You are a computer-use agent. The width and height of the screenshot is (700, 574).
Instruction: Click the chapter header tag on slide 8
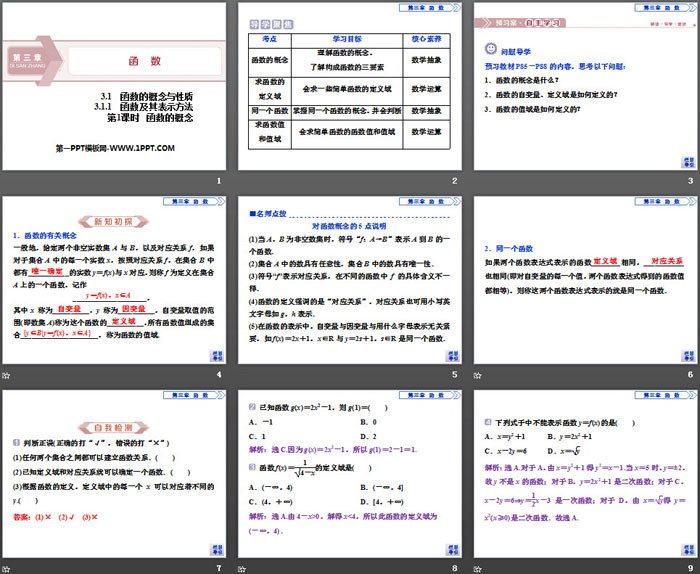click(430, 395)
